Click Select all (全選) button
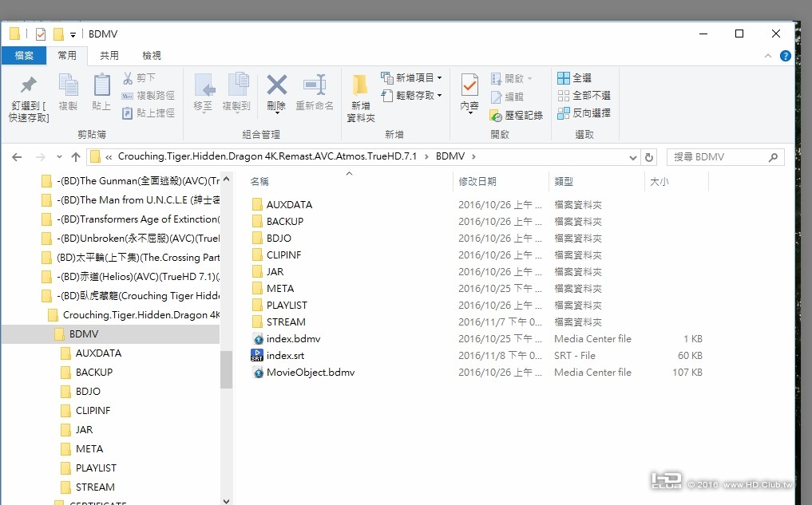Image resolution: width=812 pixels, height=505 pixels. (x=574, y=78)
